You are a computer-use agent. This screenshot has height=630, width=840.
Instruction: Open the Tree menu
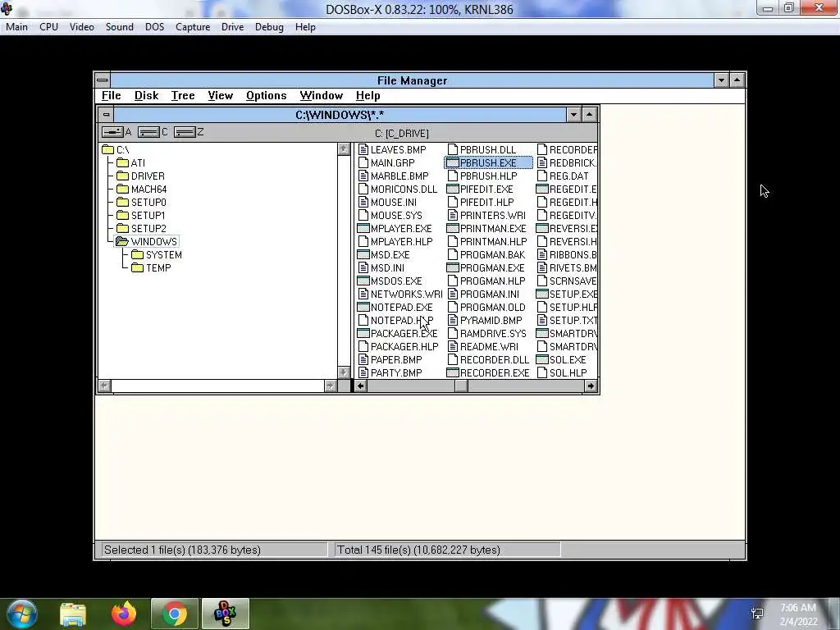point(183,95)
